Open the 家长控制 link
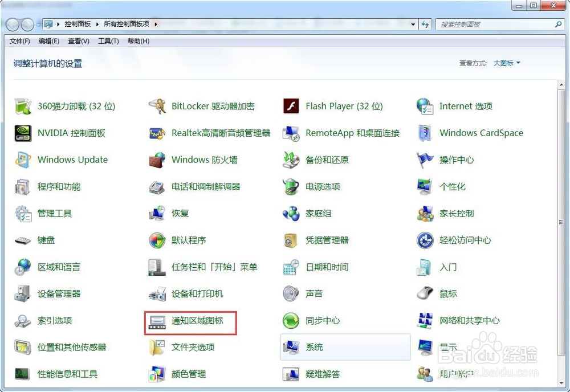The image size is (570, 392). pos(457,214)
